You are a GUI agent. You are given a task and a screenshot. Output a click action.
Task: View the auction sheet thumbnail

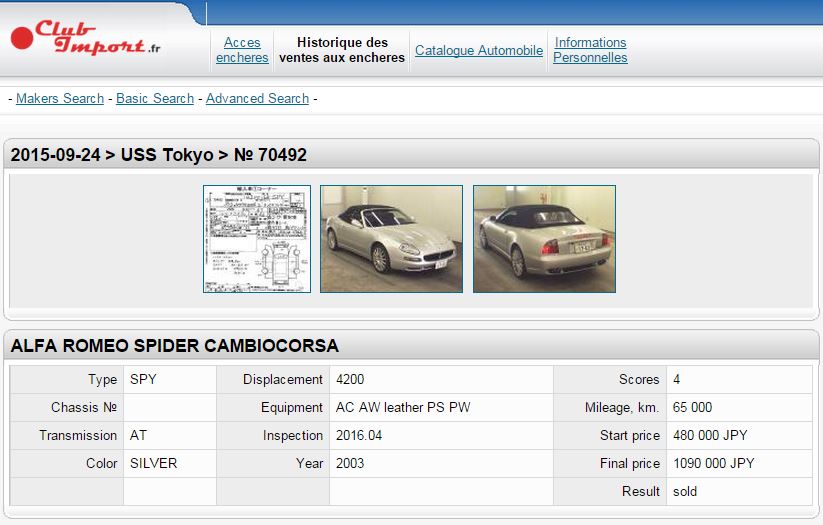(x=257, y=239)
